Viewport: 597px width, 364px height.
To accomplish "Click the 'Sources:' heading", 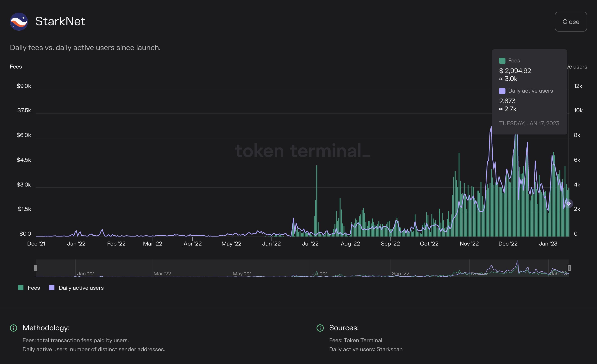I will point(344,328).
